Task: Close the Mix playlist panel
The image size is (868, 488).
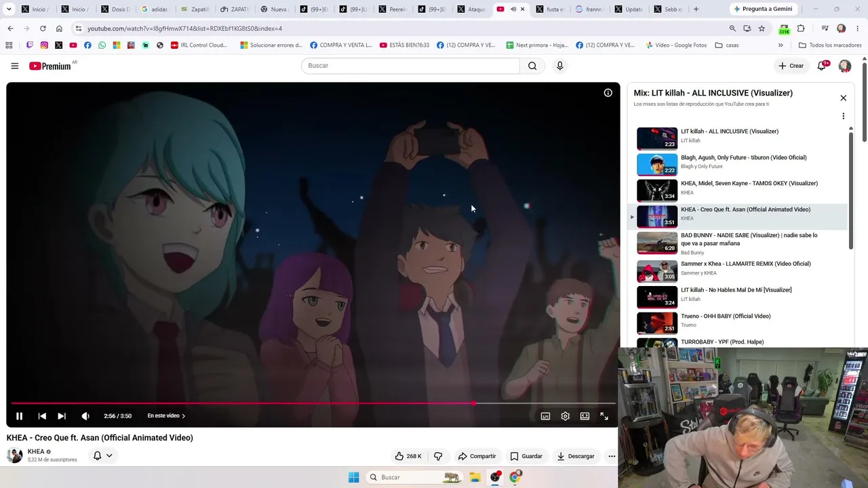Action: (x=844, y=98)
